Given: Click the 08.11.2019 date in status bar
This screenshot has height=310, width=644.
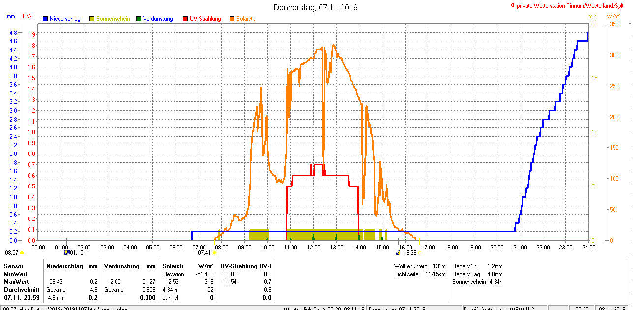Looking at the screenshot, I should tap(612, 308).
